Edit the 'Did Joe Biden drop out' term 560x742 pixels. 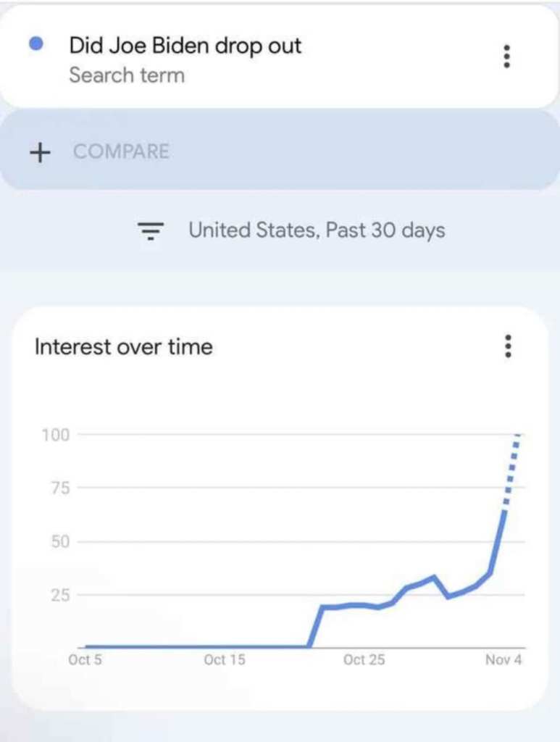[x=185, y=46]
